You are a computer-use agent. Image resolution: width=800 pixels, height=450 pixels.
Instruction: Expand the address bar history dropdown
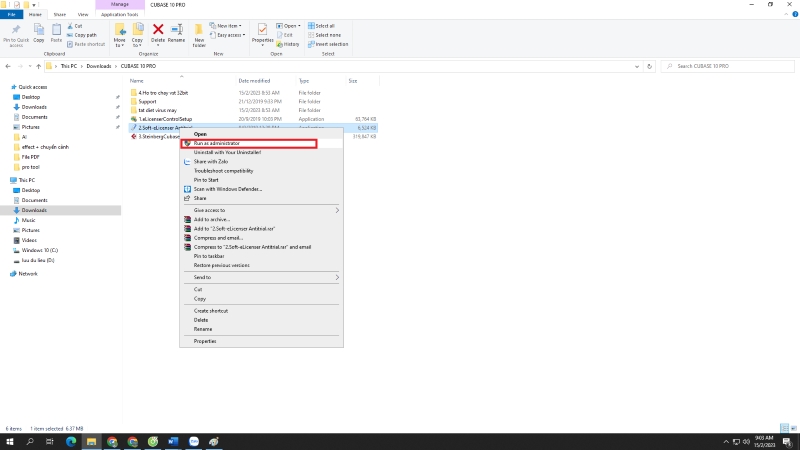[x=637, y=66]
